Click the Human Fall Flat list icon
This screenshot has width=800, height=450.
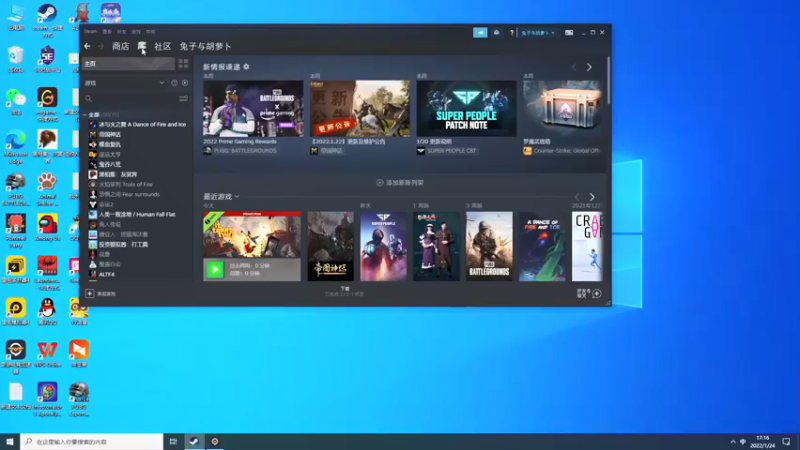tap(93, 214)
